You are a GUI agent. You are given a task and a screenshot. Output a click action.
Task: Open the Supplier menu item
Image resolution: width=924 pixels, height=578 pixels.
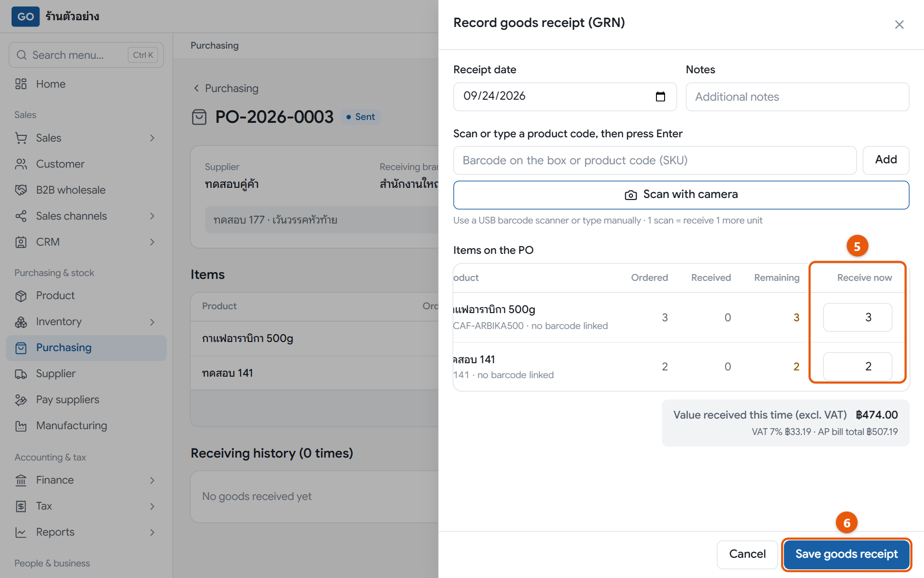(x=86, y=374)
